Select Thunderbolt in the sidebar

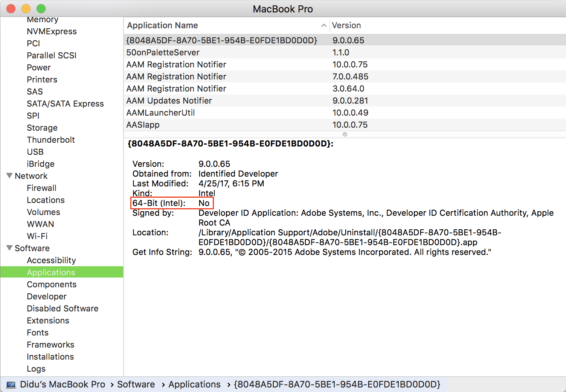(x=51, y=140)
